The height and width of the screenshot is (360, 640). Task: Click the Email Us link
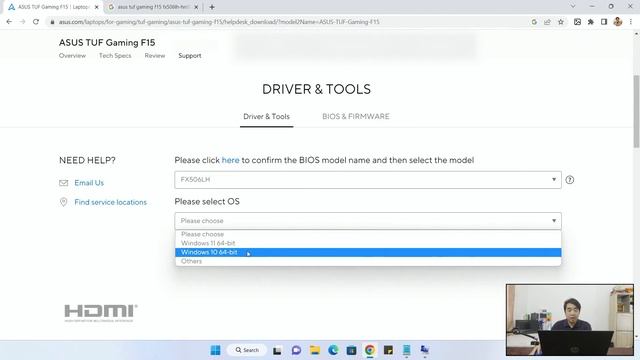coord(89,183)
